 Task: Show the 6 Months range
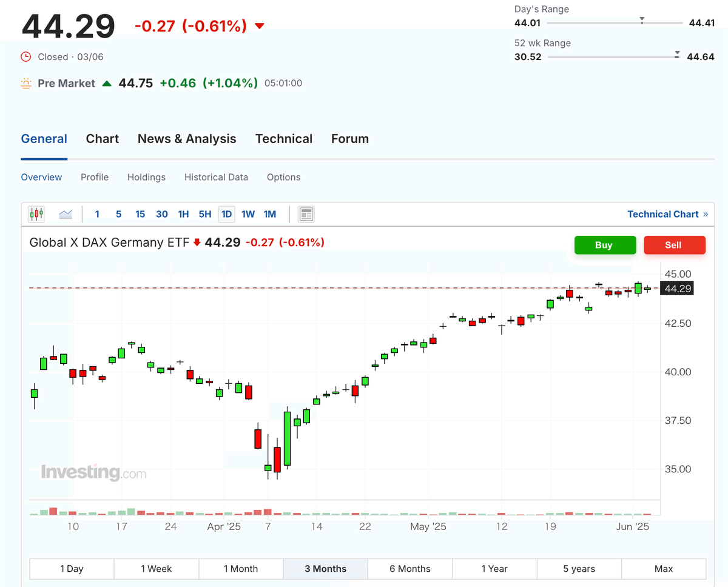pyautogui.click(x=410, y=569)
